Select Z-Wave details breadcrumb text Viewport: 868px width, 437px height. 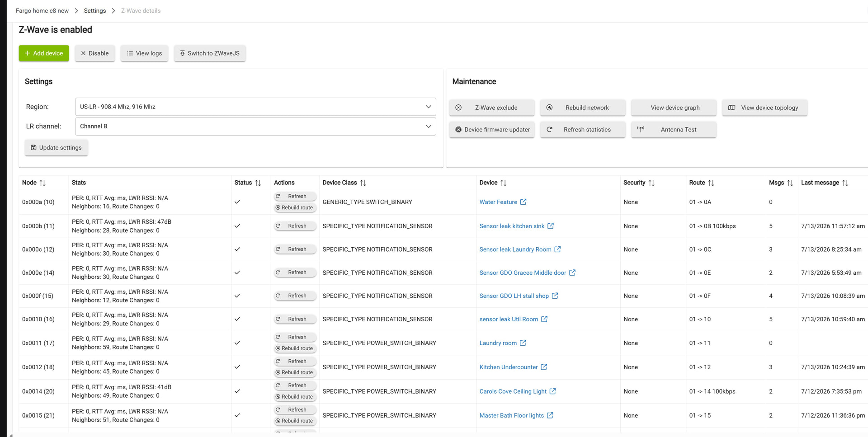click(141, 11)
